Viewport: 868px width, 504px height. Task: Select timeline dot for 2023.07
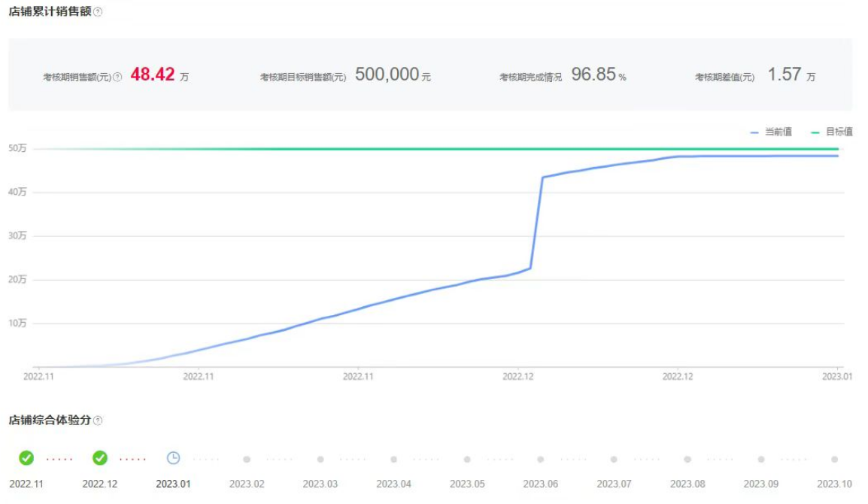614,459
